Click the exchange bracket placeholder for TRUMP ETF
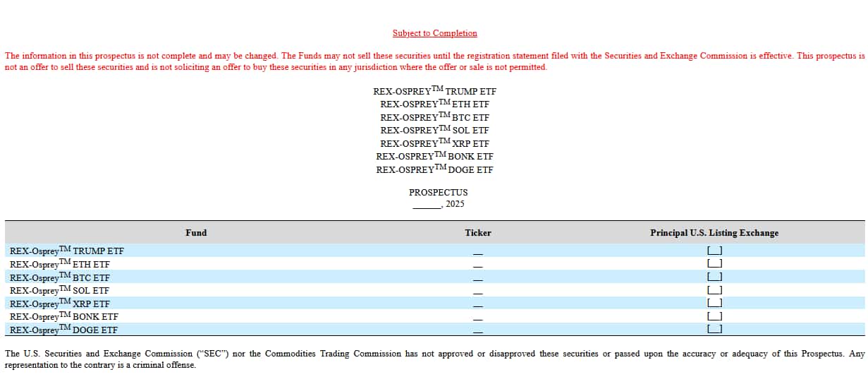 tap(714, 251)
